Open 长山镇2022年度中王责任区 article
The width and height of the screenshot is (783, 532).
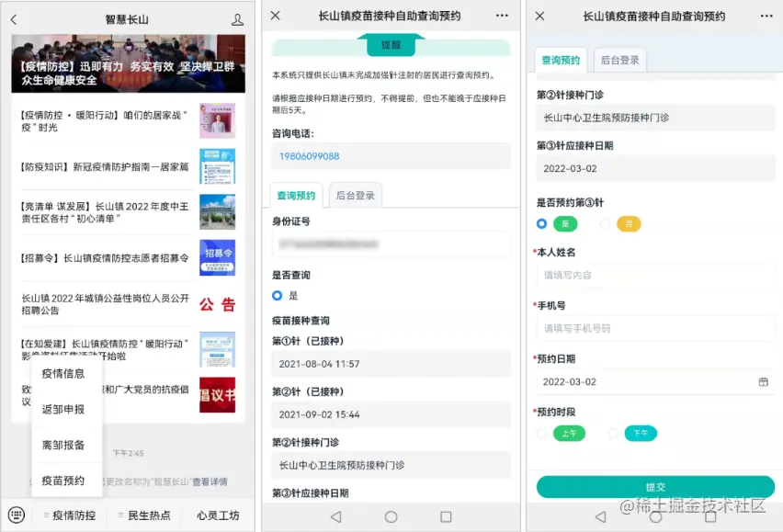coord(105,212)
